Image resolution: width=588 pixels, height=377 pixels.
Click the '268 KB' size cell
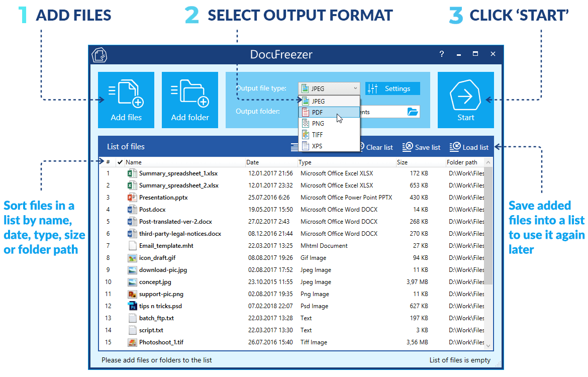tap(419, 221)
